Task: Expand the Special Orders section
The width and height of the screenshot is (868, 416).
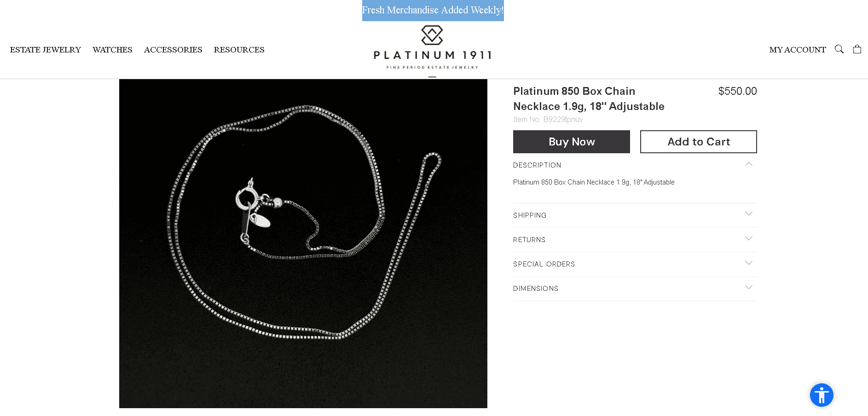Action: 635,264
